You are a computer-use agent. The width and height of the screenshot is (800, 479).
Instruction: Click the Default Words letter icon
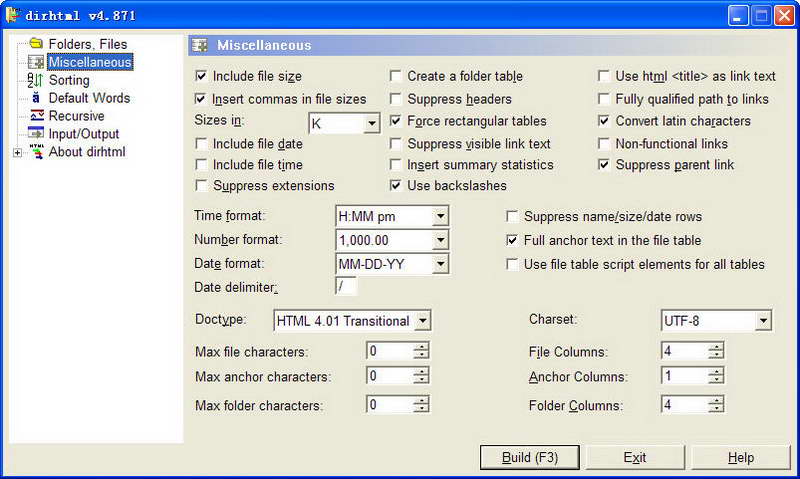(36, 97)
